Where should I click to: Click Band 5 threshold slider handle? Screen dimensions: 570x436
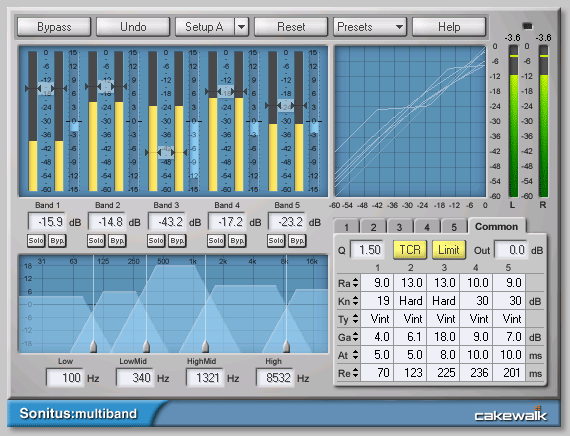[286, 105]
